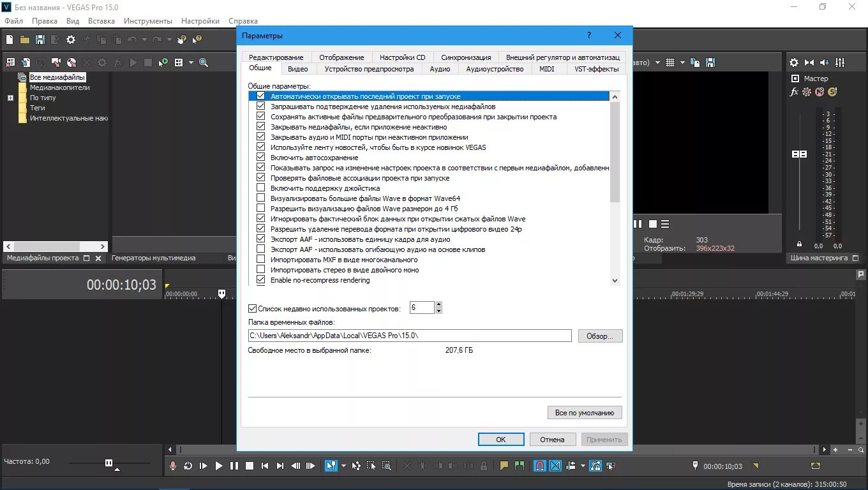The width and height of the screenshot is (868, 490).
Task: Click the 'Отмена' button
Action: tap(552, 439)
